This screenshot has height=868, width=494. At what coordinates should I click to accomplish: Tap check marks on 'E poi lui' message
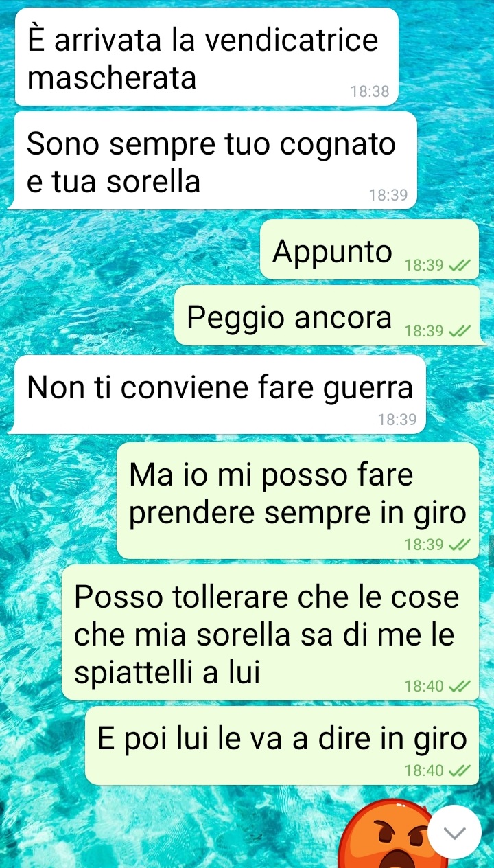458,770
